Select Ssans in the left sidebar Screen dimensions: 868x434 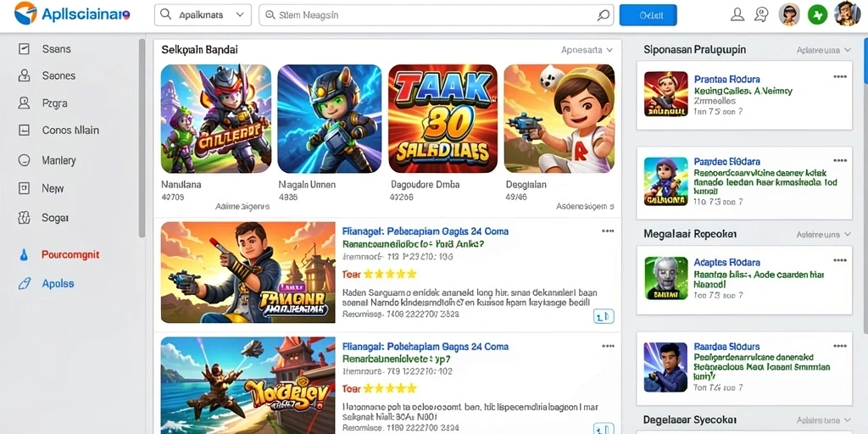pyautogui.click(x=57, y=48)
